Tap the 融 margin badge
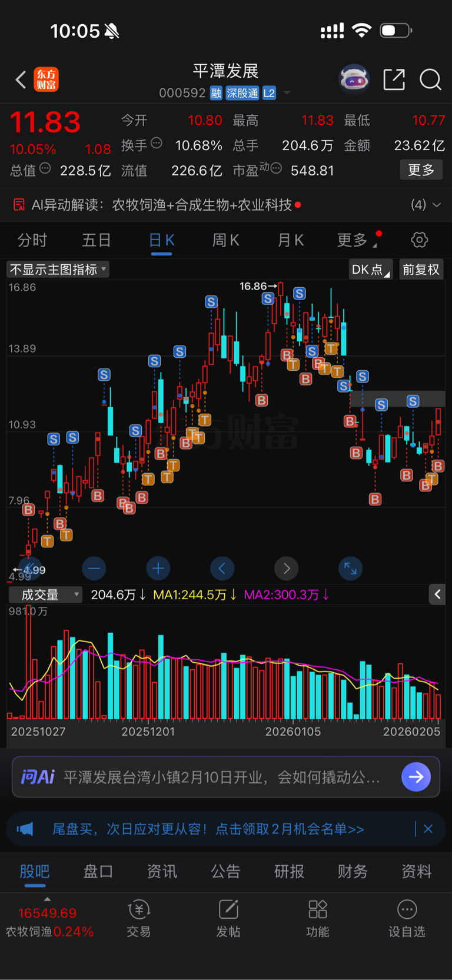This screenshot has width=452, height=980. point(217,93)
